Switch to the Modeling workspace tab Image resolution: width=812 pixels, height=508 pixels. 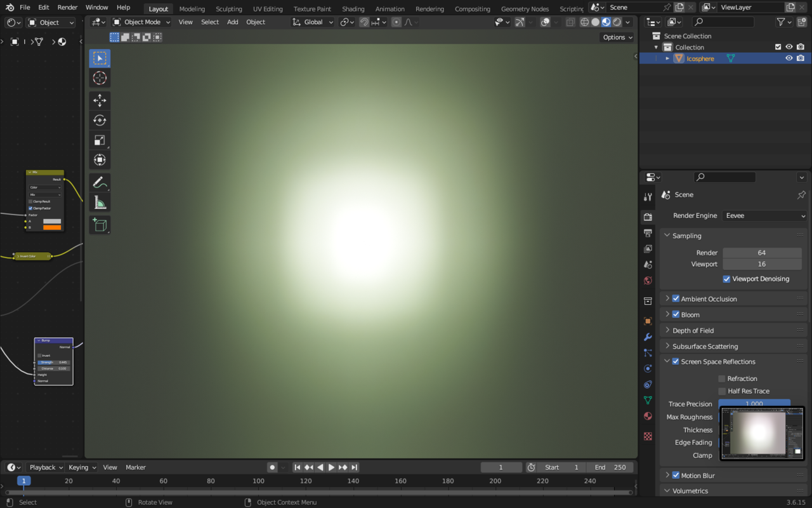(192, 9)
